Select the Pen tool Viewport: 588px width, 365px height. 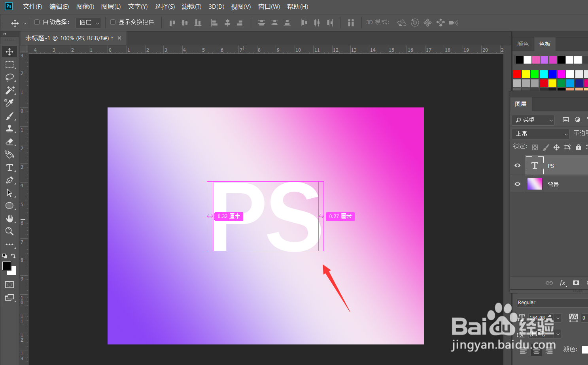tap(9, 180)
